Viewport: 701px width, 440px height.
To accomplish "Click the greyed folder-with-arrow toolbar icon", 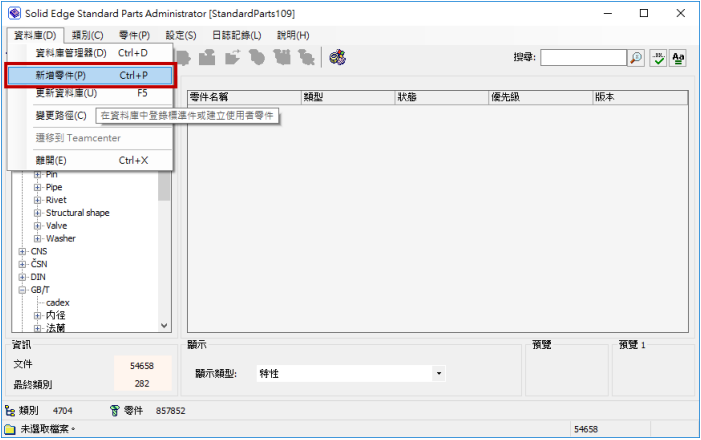I will 232,57.
